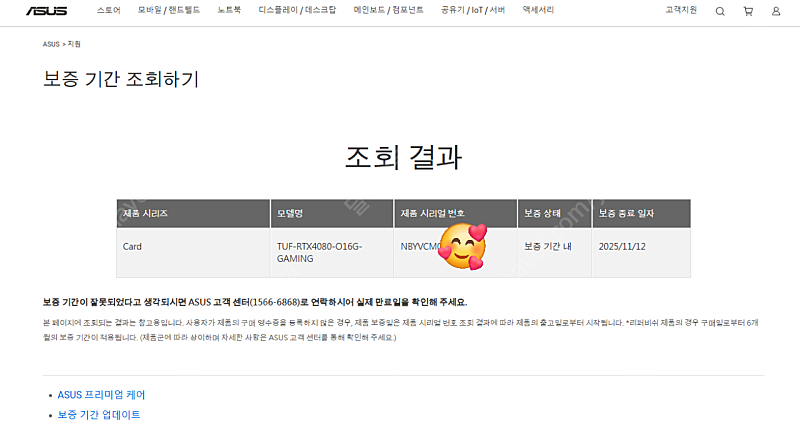Open the 액세서리 menu
Viewport: 800px width, 443px height.
[x=538, y=10]
